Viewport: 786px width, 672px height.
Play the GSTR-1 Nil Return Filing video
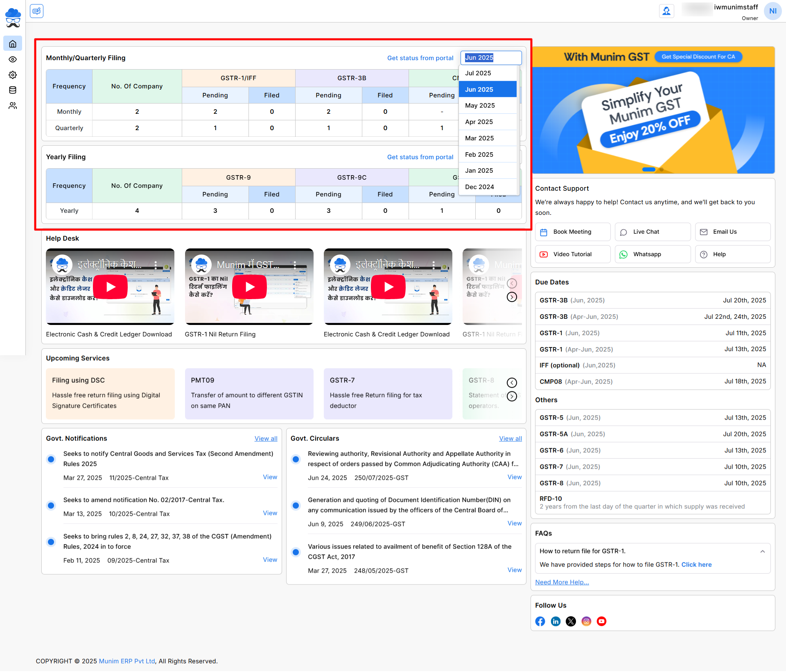click(249, 287)
